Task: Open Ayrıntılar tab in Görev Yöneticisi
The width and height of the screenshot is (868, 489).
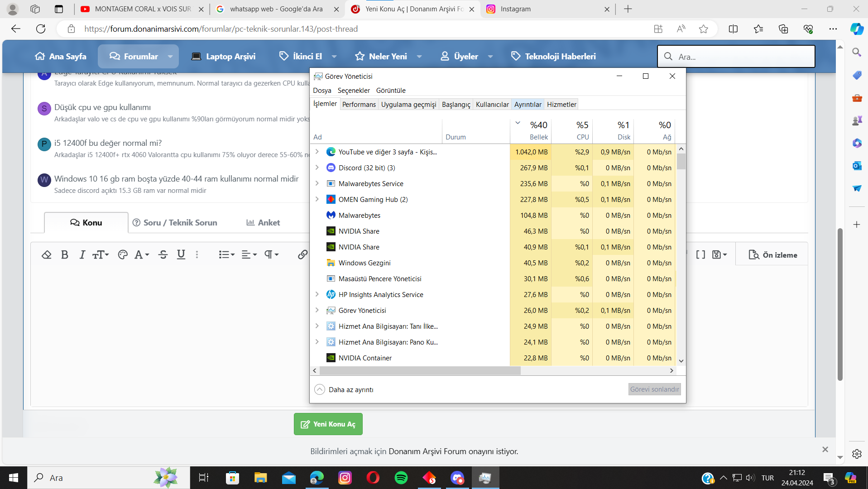Action: (x=528, y=104)
